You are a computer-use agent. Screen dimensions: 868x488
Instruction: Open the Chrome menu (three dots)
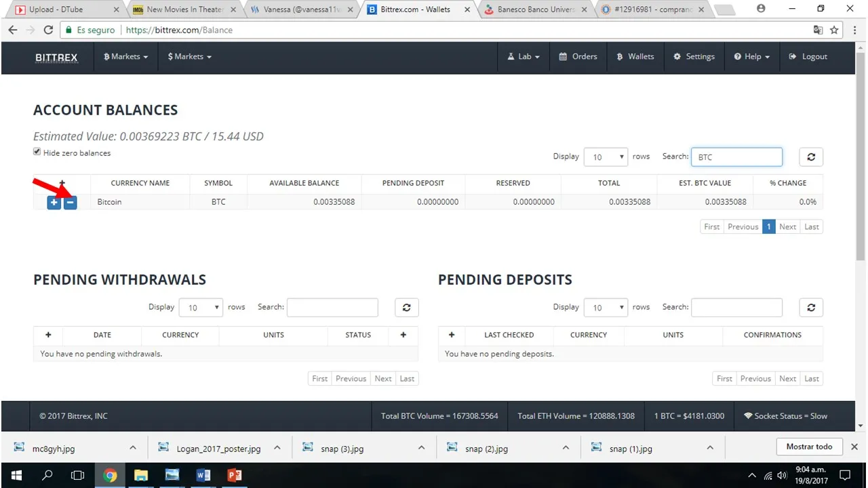coord(854,30)
